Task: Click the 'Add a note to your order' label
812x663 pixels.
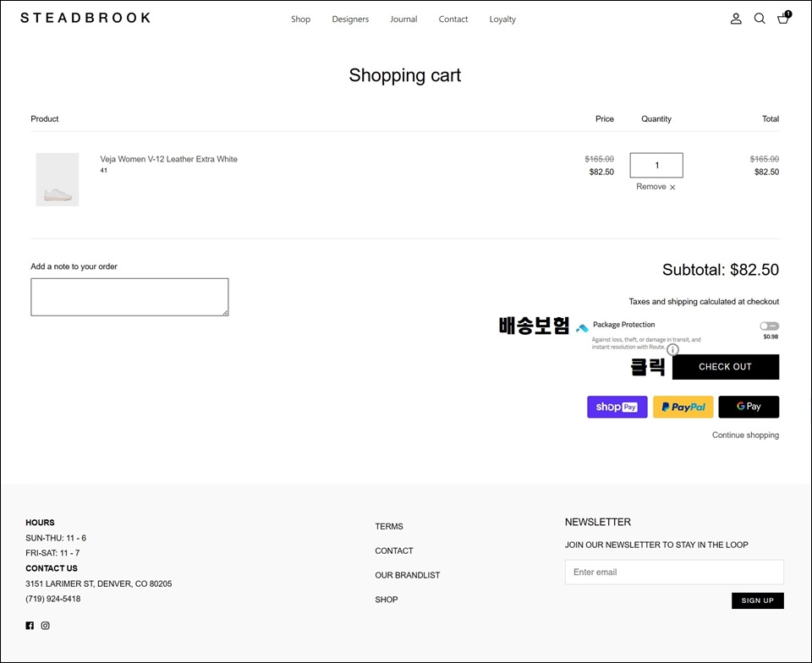Action: pyautogui.click(x=74, y=266)
